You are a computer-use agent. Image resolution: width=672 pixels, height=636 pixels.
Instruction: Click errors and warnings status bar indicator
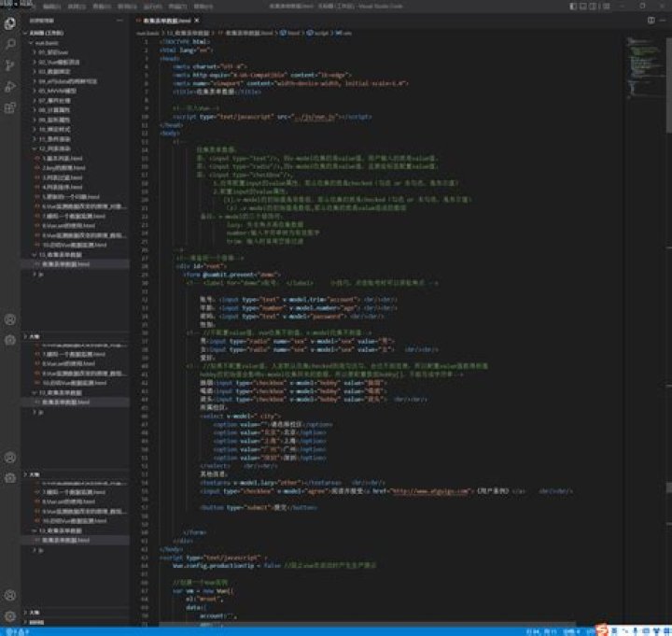[x=18, y=631]
